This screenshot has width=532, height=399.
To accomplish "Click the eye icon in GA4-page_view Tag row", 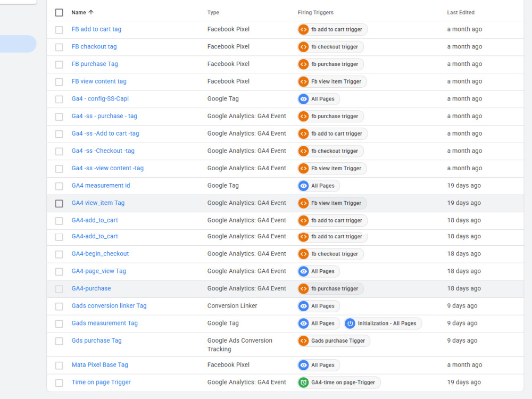I will [303, 271].
